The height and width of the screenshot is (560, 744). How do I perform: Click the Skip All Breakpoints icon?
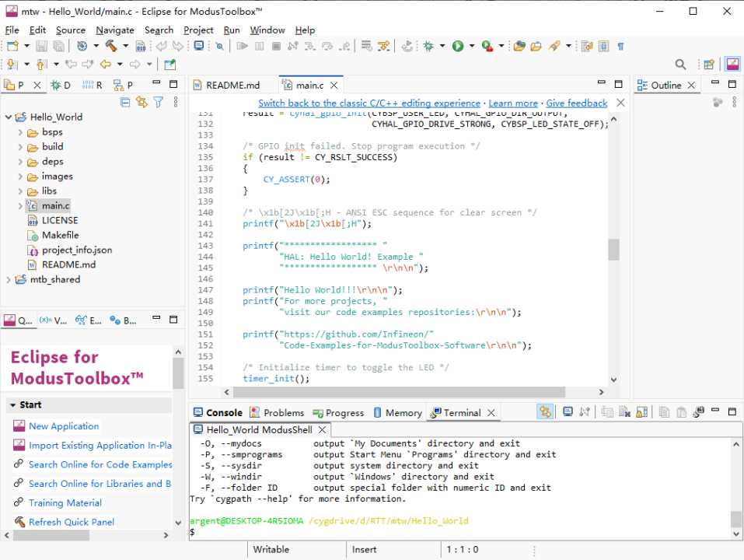click(219, 46)
